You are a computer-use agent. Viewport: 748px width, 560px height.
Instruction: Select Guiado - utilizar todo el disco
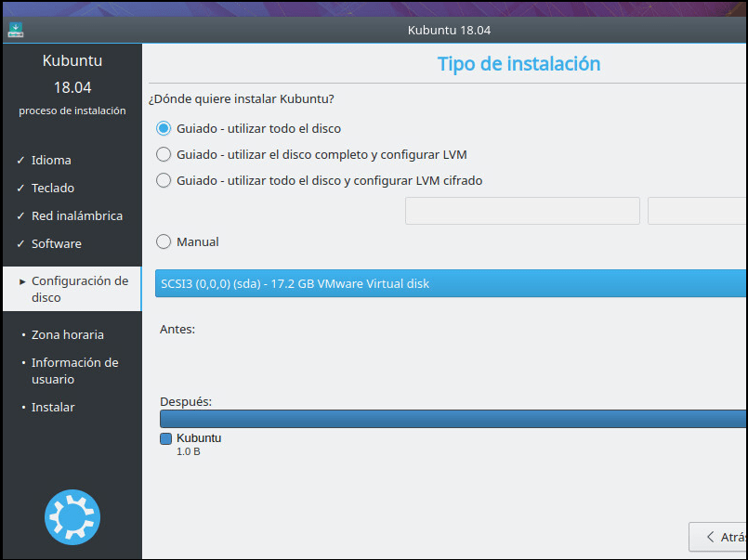(x=164, y=128)
